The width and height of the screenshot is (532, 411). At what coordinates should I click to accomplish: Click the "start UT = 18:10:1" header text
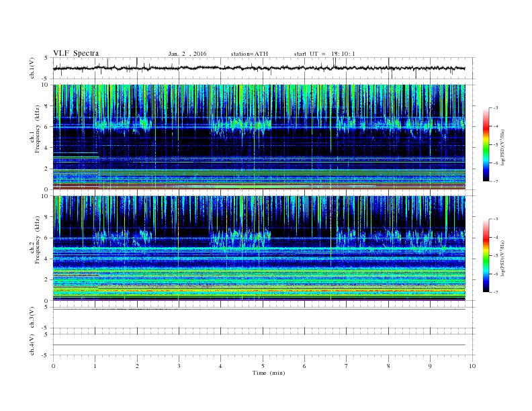(x=324, y=54)
